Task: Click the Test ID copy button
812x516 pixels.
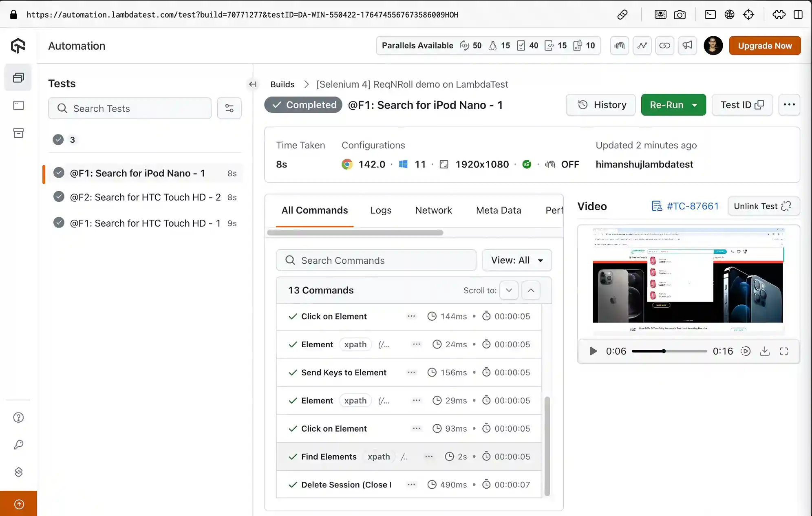Action: click(x=742, y=105)
